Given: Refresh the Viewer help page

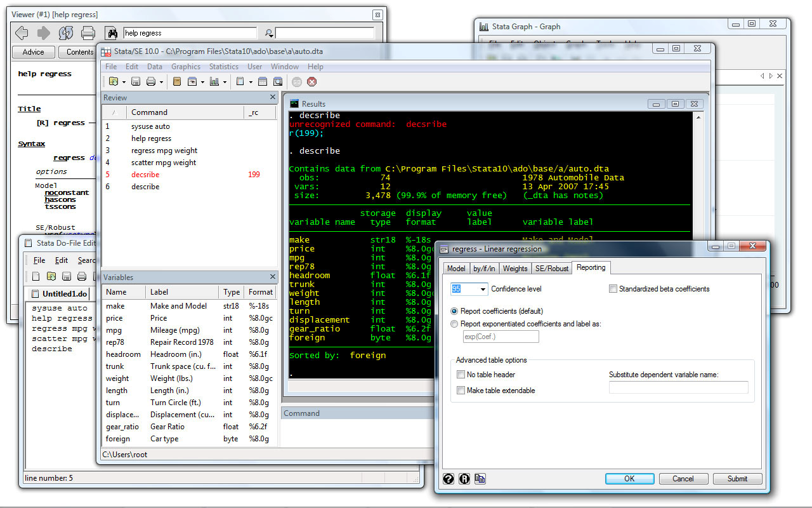Looking at the screenshot, I should (66, 33).
